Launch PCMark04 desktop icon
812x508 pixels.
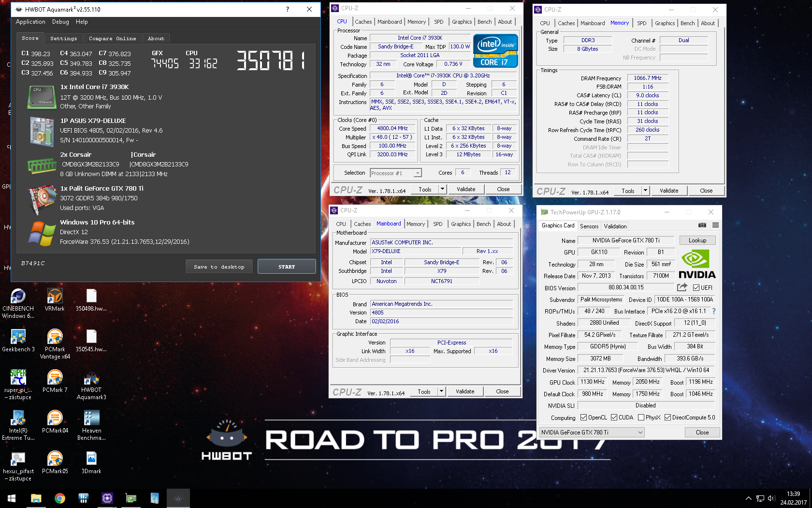pos(55,422)
